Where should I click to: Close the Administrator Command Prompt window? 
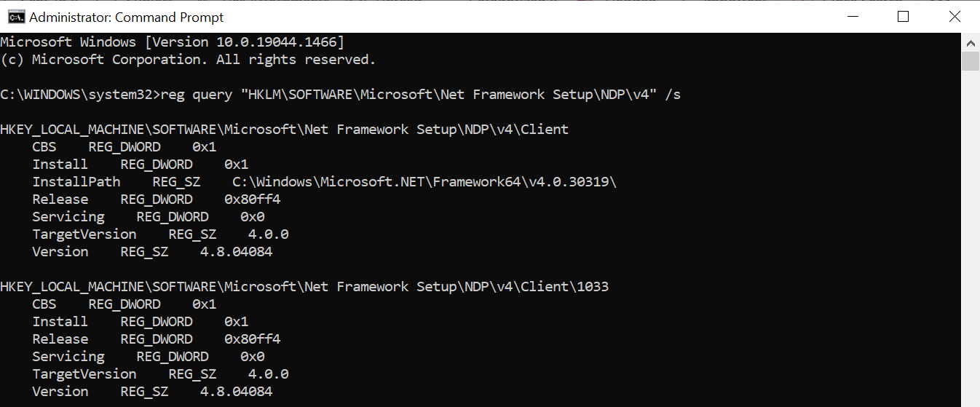(x=954, y=17)
